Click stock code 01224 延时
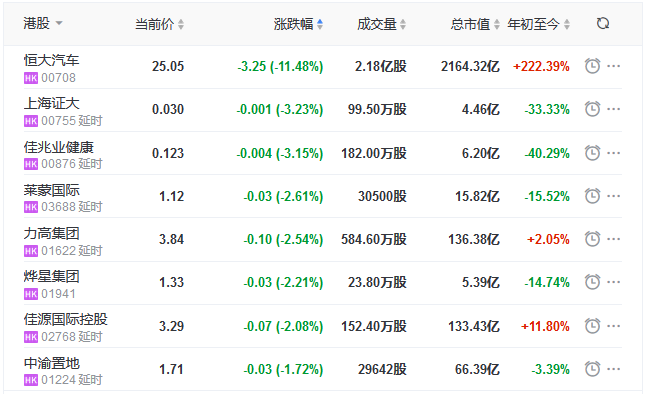The width and height of the screenshot is (646, 394). pos(72,380)
